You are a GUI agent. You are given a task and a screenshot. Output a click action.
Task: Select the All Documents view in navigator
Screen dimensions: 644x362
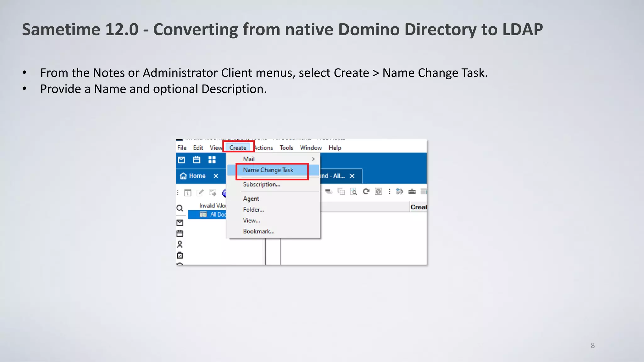[208, 215]
